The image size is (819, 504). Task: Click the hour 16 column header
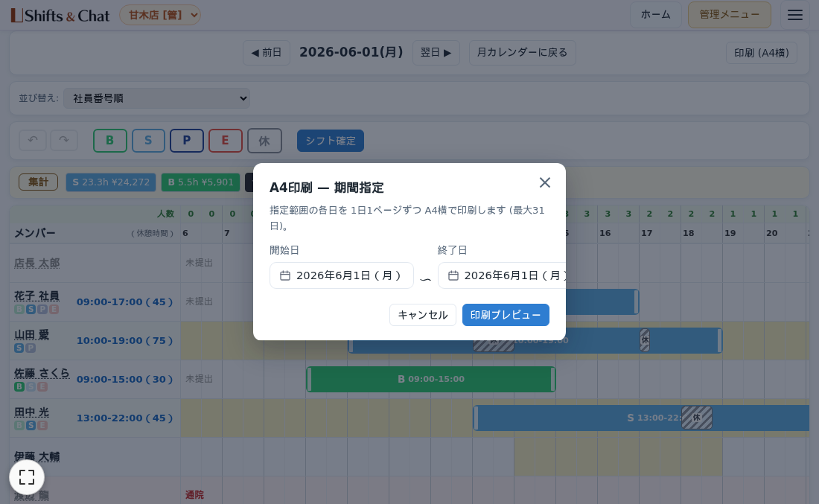click(605, 233)
